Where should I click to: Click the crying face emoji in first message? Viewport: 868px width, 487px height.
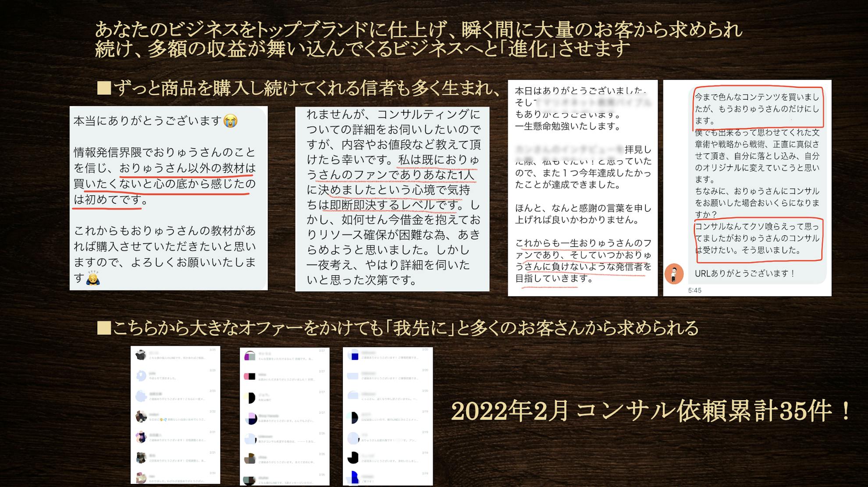(x=230, y=121)
